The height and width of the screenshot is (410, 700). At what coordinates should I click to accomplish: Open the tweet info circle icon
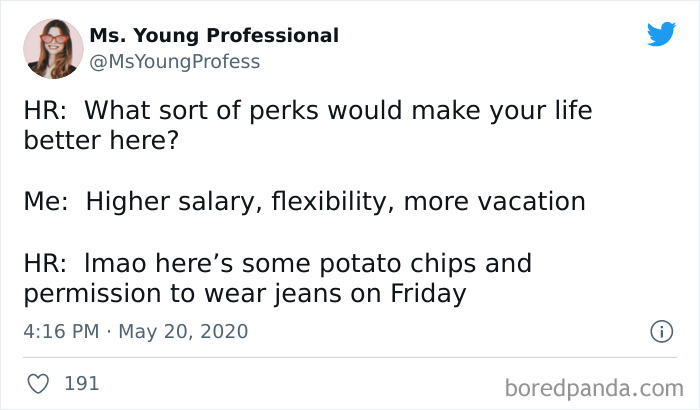(x=661, y=332)
